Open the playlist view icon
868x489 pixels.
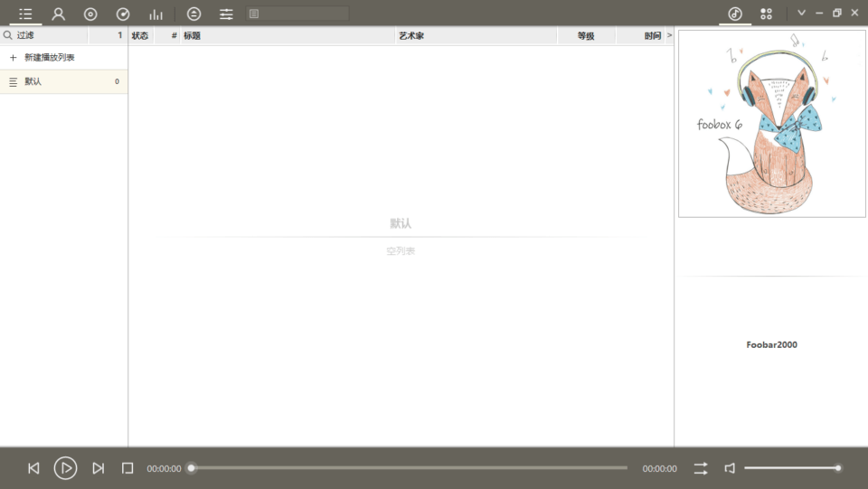pos(25,14)
